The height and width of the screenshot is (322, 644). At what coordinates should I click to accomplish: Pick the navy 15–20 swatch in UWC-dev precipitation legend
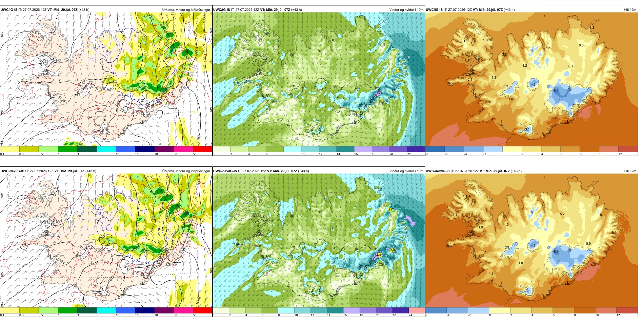[x=145, y=310]
